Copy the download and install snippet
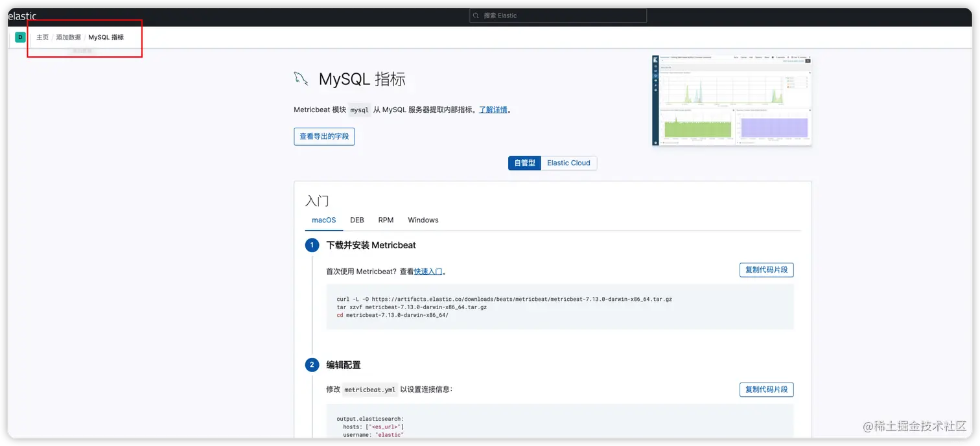Screen dimensions: 980x446 pyautogui.click(x=766, y=270)
